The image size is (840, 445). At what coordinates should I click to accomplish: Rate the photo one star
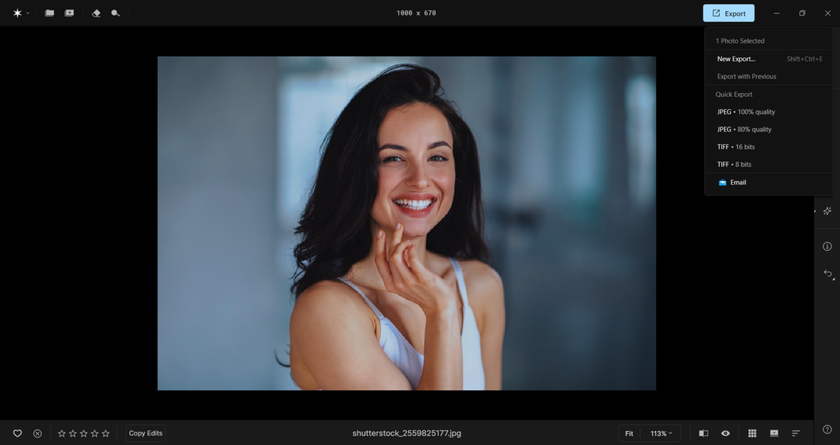[62, 433]
